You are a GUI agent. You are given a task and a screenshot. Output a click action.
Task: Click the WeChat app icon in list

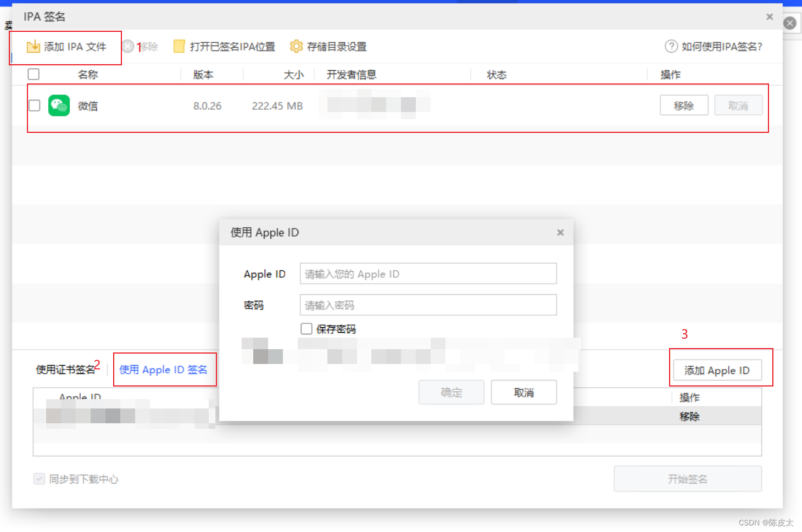point(59,105)
